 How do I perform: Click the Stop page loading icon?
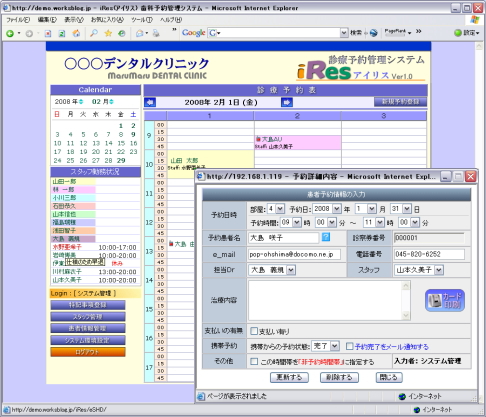click(x=48, y=33)
